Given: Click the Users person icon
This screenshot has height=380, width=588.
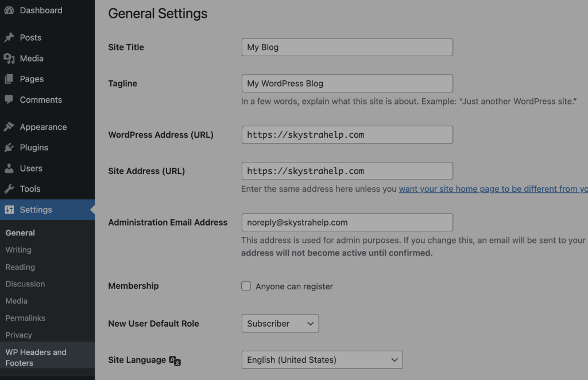Looking at the screenshot, I should point(9,168).
